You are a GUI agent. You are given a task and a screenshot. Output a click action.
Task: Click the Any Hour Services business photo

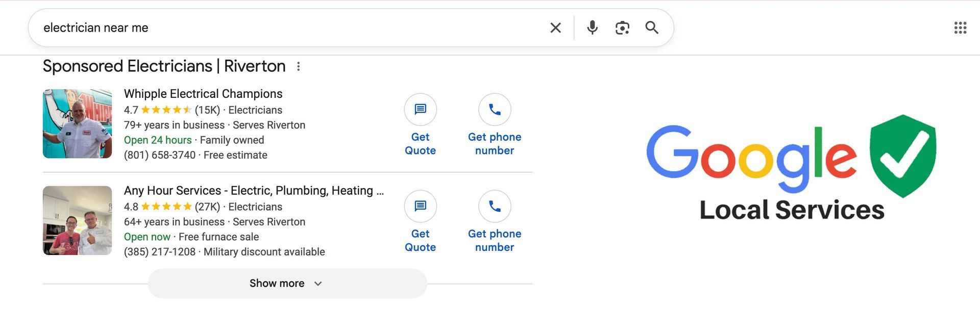(77, 220)
